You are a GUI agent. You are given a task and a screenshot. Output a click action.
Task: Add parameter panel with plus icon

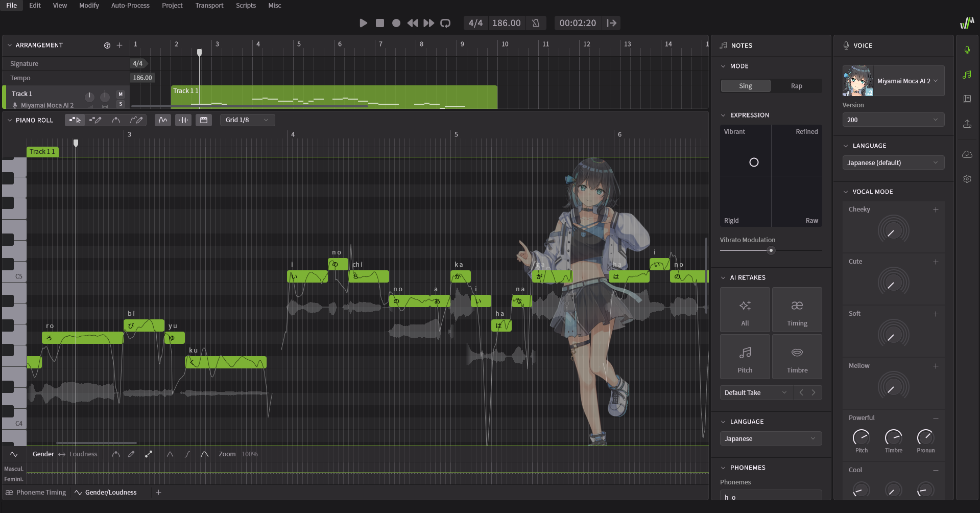click(158, 492)
